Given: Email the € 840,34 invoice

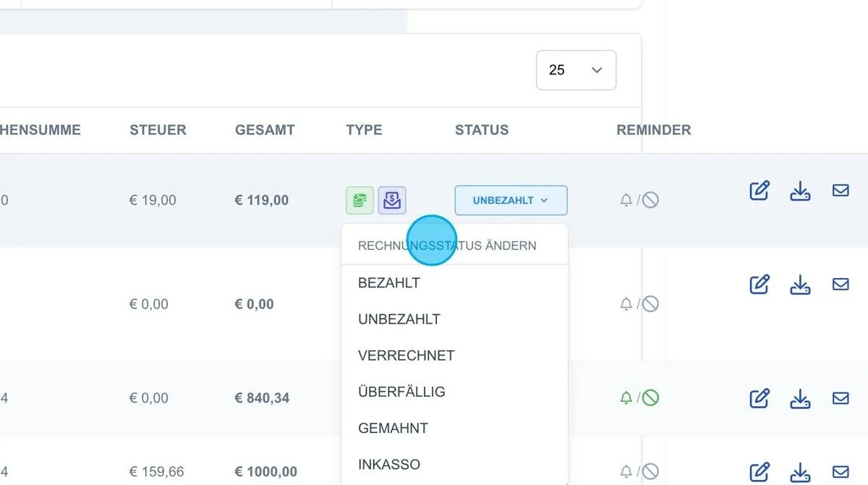Looking at the screenshot, I should (841, 398).
